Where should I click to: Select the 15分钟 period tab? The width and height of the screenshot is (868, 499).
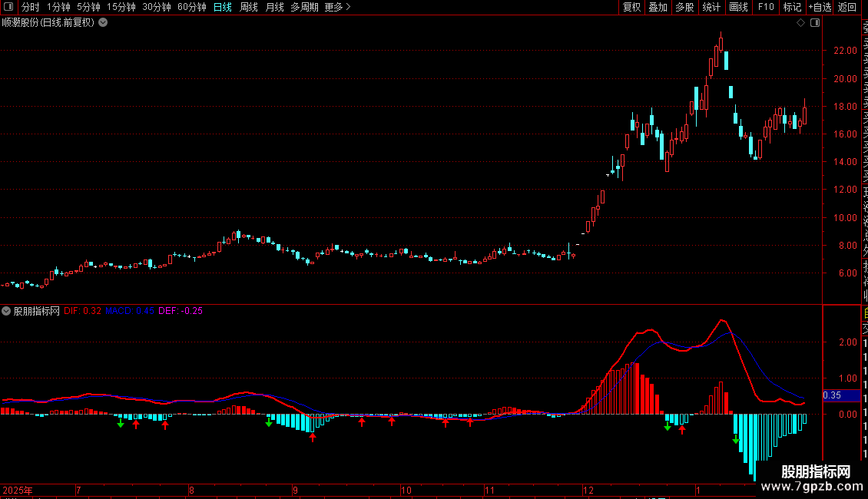pos(121,7)
